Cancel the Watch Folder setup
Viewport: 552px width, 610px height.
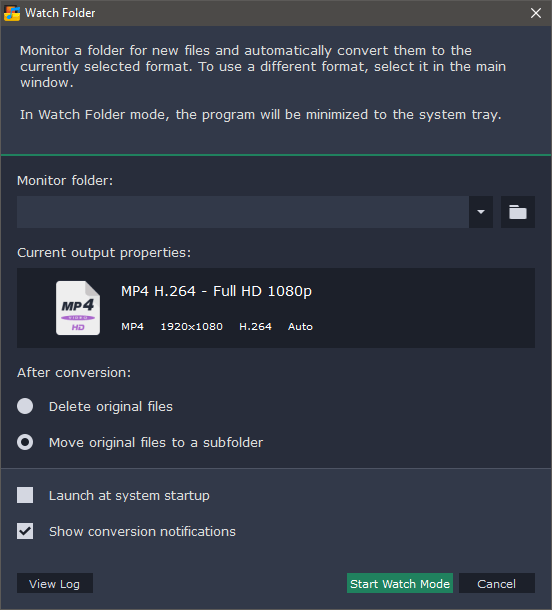pos(497,583)
